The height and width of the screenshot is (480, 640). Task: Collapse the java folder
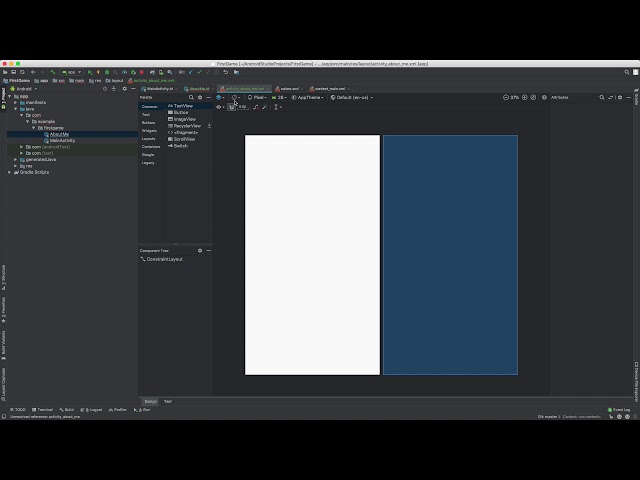16,109
